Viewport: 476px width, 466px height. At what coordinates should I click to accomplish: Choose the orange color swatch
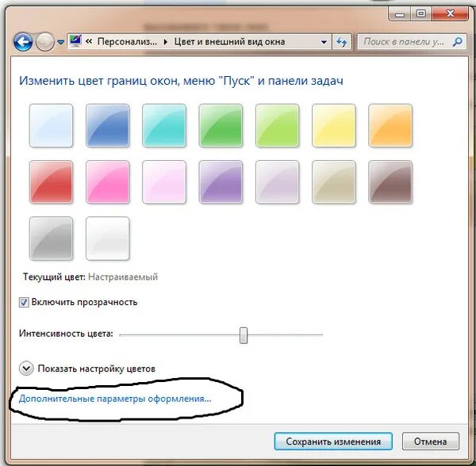390,125
